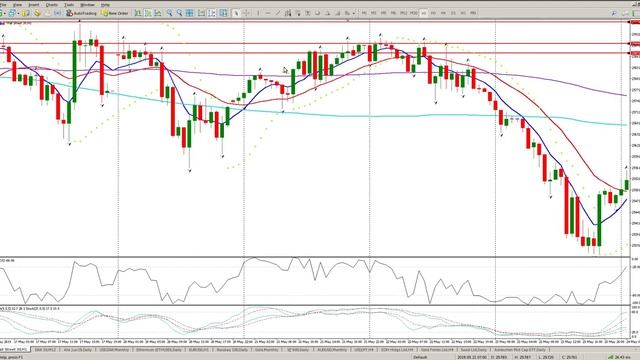Switch timeframe to W1
This screenshot has height=360, width=640.
463,13
